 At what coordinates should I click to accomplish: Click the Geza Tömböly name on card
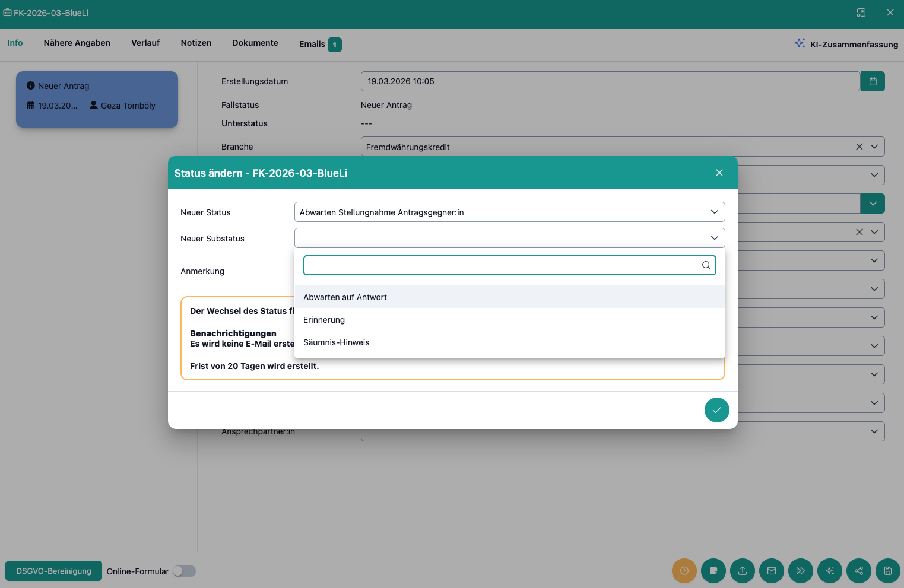click(x=128, y=106)
